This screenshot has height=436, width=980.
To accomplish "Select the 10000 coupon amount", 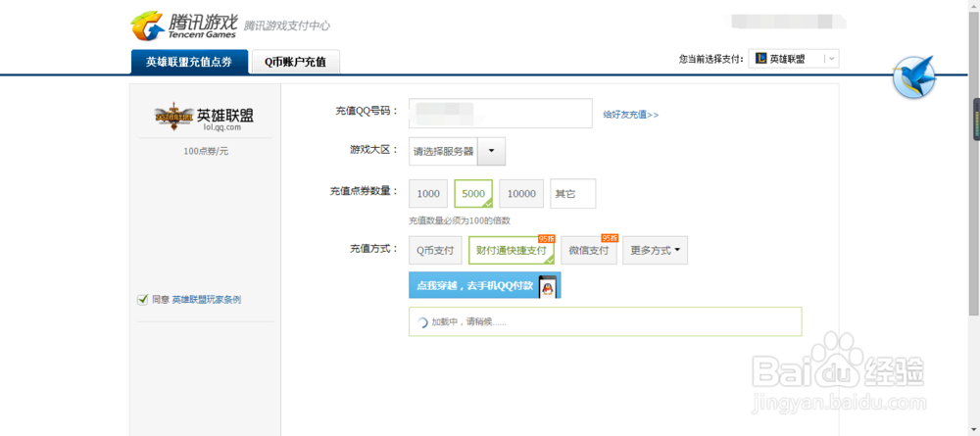I will click(521, 194).
